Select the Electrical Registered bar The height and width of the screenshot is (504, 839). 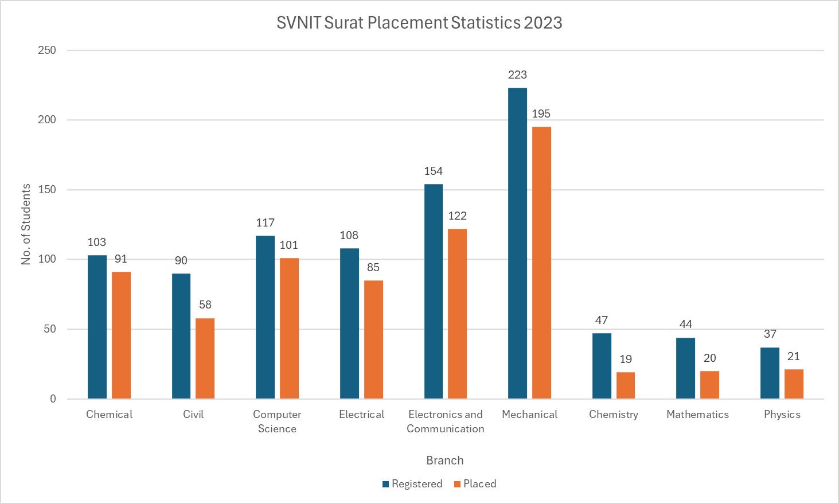(349, 323)
